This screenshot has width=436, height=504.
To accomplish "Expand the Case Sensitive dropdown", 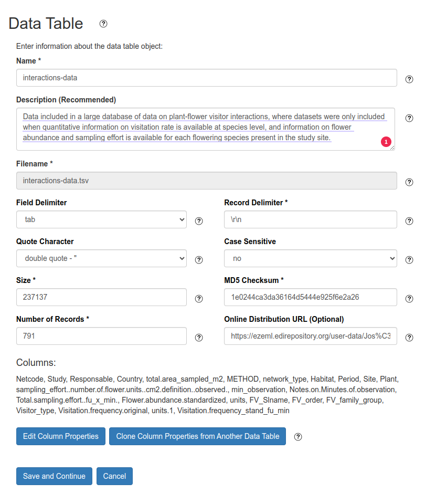I will point(310,258).
